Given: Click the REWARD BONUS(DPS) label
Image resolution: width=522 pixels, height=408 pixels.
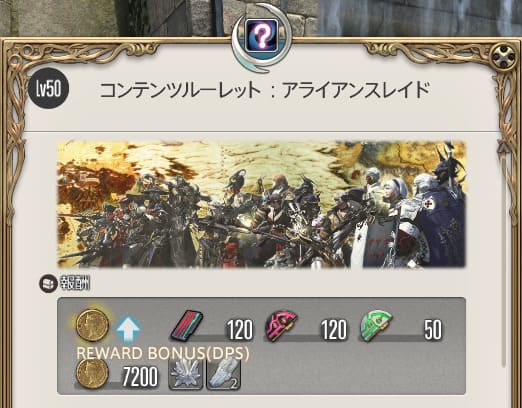Looking at the screenshot, I should (x=163, y=353).
